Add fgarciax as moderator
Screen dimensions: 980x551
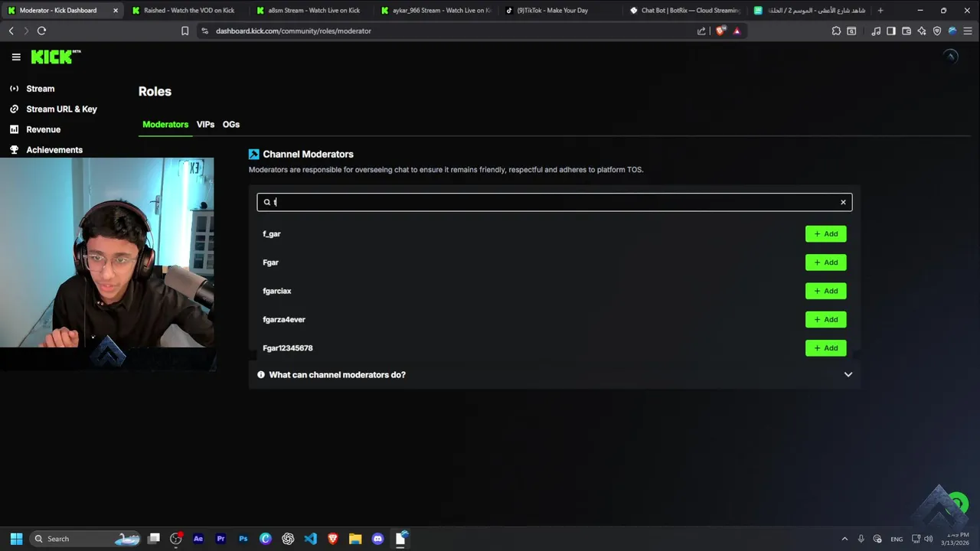(x=825, y=291)
